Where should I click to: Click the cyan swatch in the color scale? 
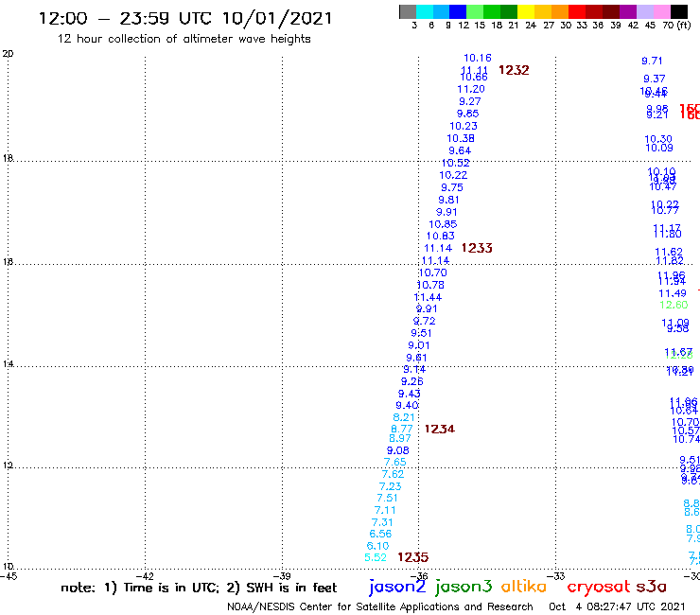click(x=425, y=11)
